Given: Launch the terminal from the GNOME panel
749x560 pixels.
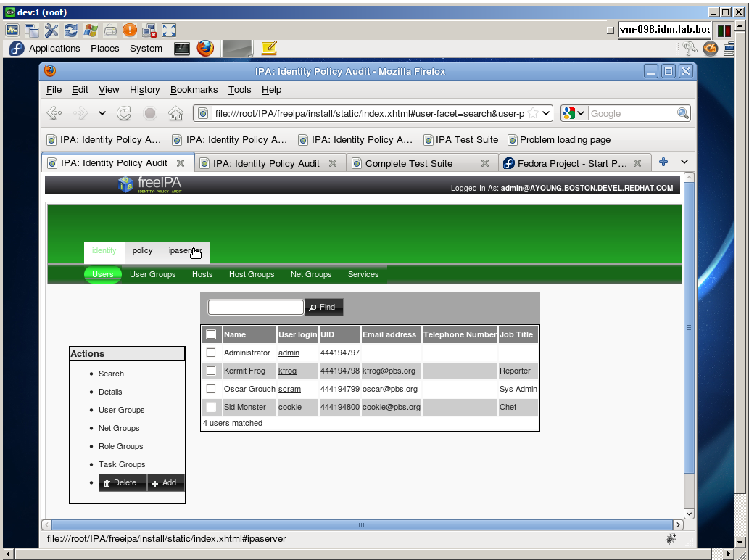Looking at the screenshot, I should (x=182, y=49).
